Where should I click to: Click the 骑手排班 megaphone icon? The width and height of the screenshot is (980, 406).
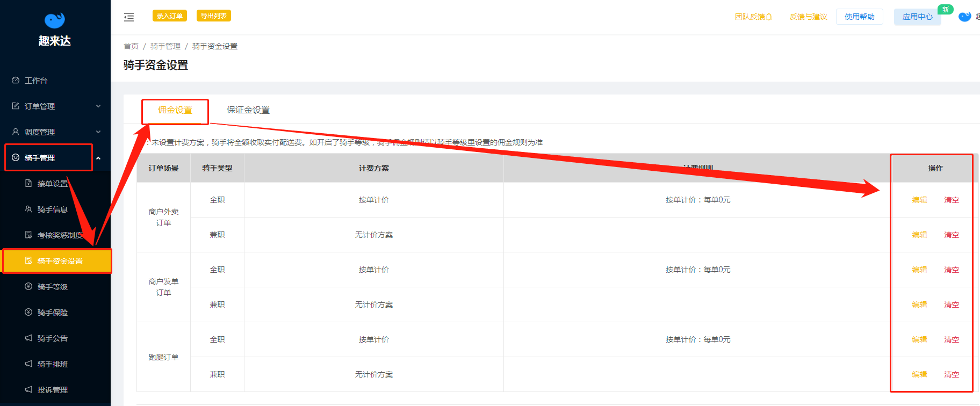[x=28, y=364]
